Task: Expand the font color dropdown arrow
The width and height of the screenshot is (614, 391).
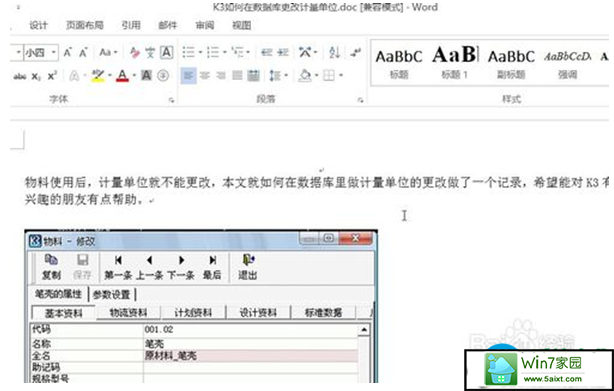Action: pyautogui.click(x=134, y=75)
